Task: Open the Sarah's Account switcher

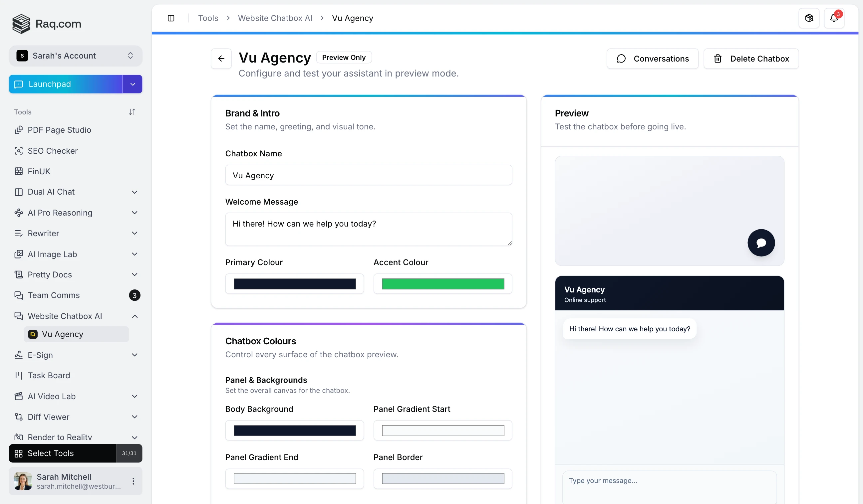Action: (x=75, y=56)
